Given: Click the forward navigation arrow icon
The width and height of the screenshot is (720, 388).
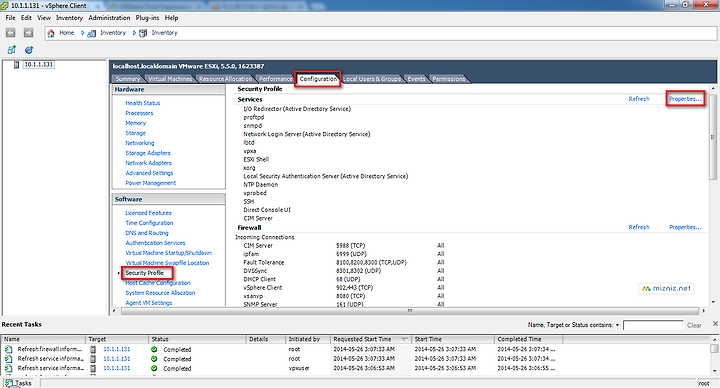Looking at the screenshot, I should (28, 33).
